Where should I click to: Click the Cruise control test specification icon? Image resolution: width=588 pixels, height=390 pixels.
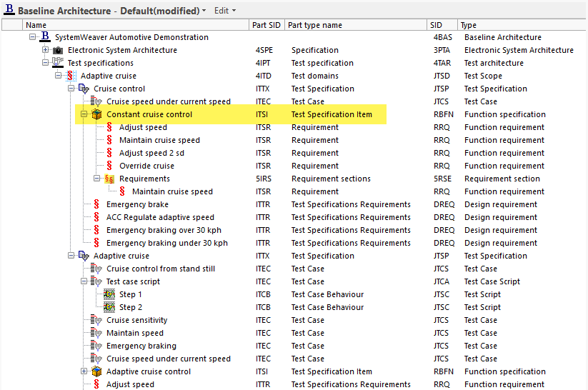click(84, 89)
